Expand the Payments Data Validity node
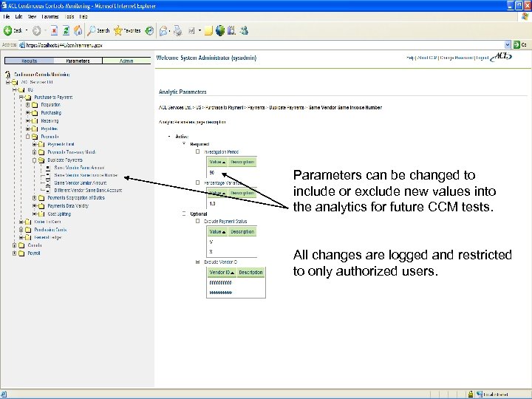Viewport: 532px width, 399px height. (35, 206)
